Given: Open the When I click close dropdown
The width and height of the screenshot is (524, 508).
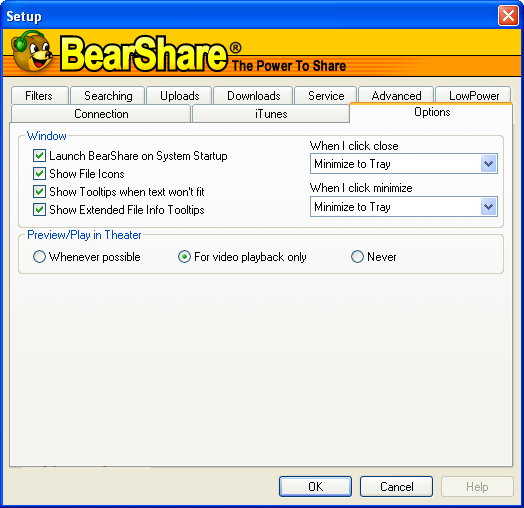Looking at the screenshot, I should pos(404,164).
